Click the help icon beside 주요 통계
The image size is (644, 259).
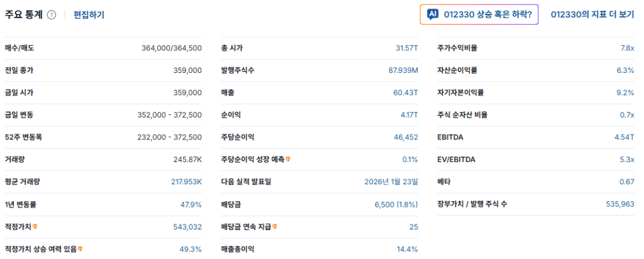pos(52,14)
